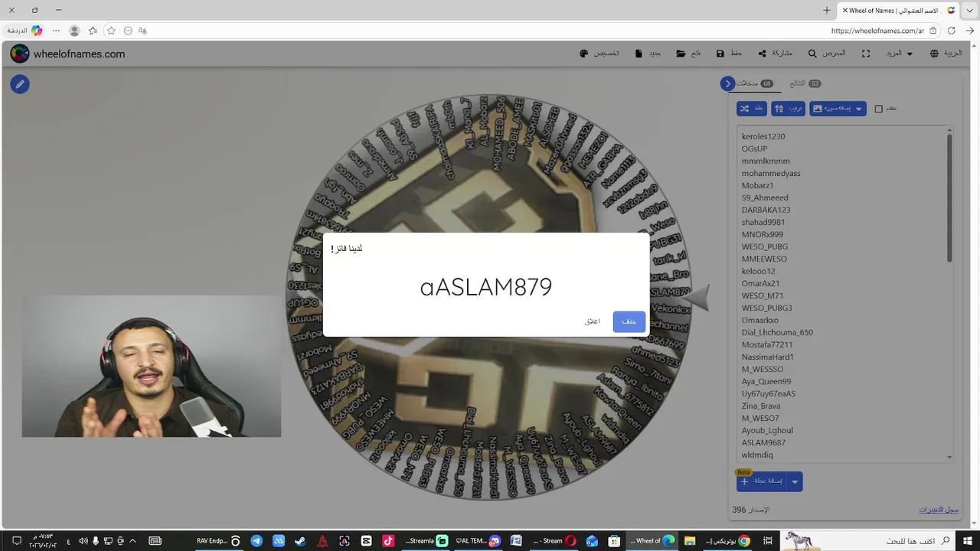980x551 pixels.
Task: Collapse the entries panel with blue arrow
Action: coord(727,83)
